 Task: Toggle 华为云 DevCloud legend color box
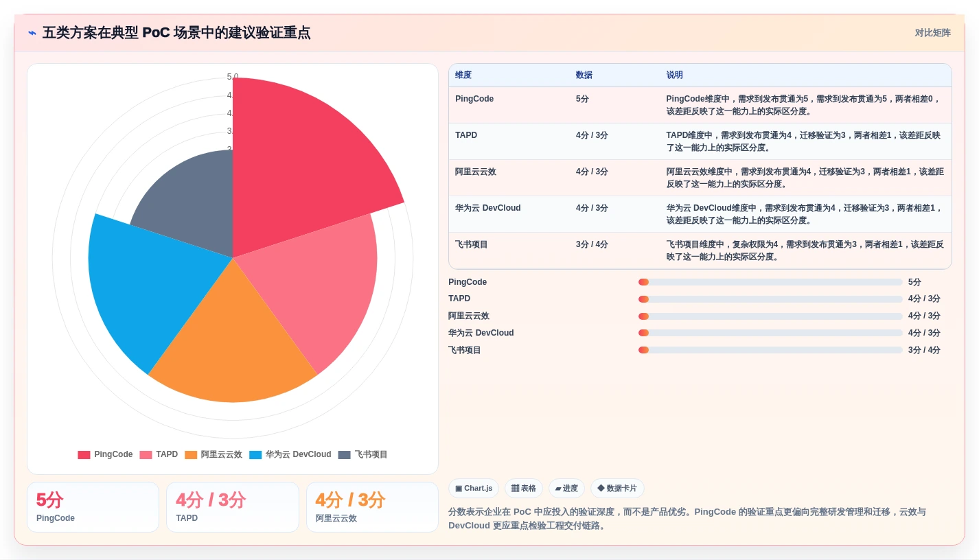click(255, 455)
